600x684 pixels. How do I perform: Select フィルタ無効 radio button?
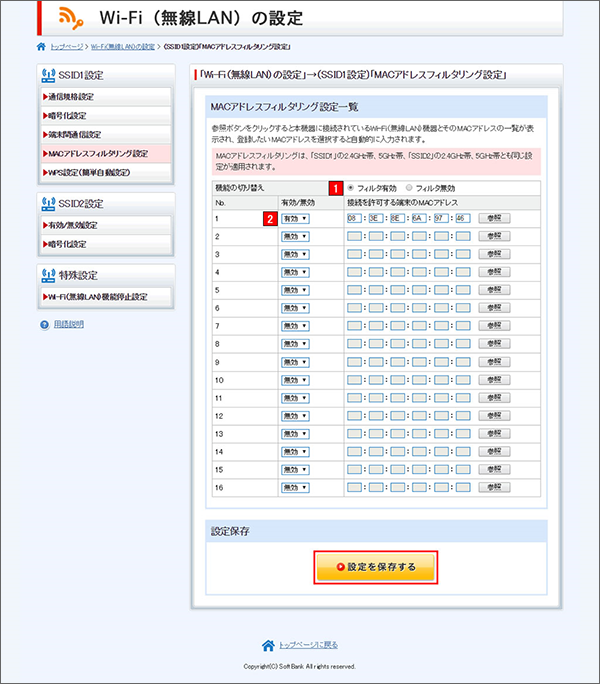click(409, 188)
